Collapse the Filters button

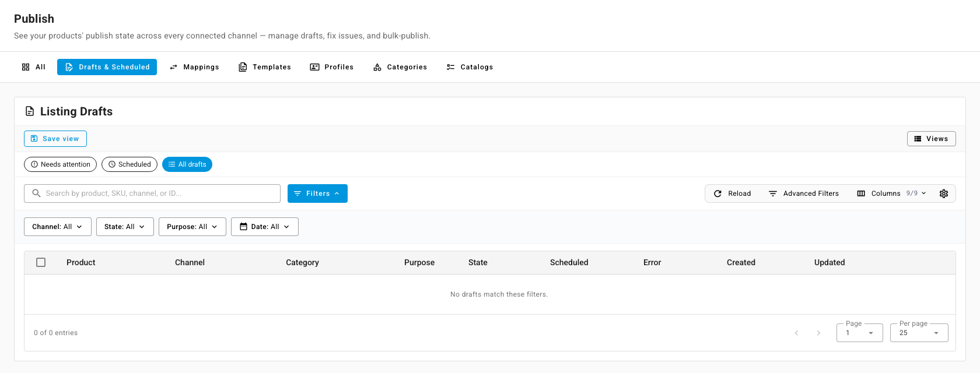tap(317, 193)
